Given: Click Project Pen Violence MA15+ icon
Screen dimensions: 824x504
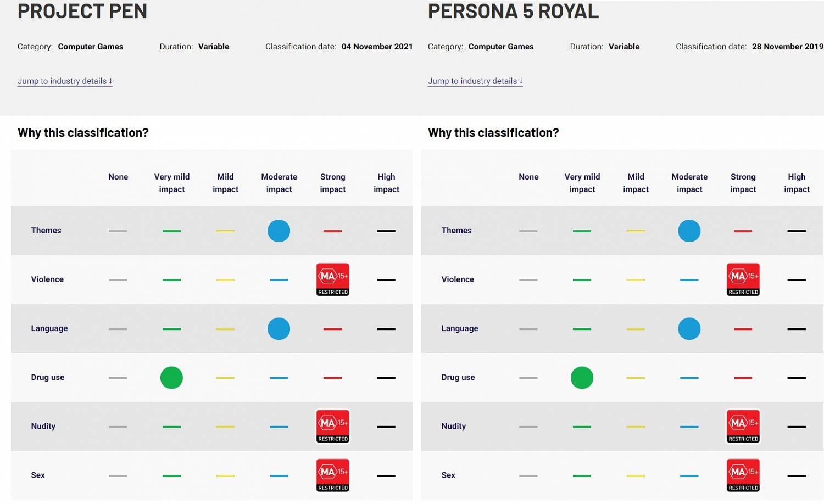Looking at the screenshot, I should (333, 279).
